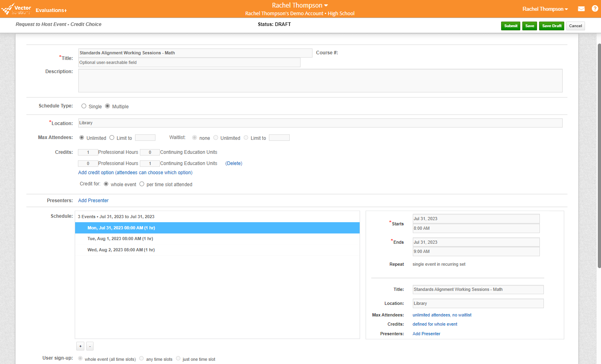Select the Tue, Aug 1, 2023 event
The width and height of the screenshot is (601, 364).
coord(120,239)
